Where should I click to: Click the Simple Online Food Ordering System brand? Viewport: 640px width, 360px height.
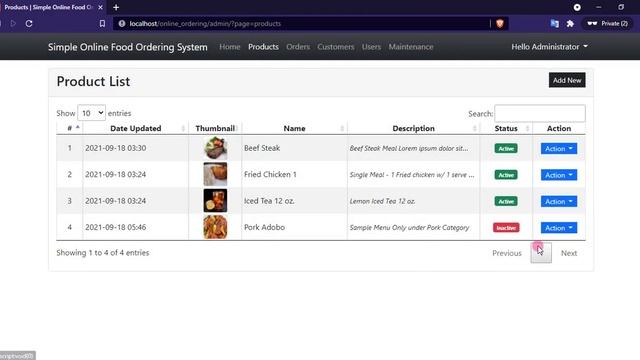(x=128, y=47)
